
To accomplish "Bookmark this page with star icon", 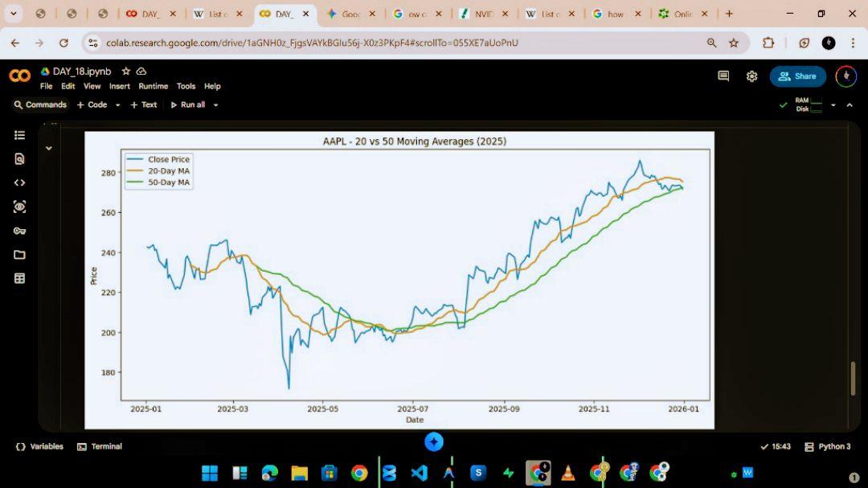I will [734, 43].
